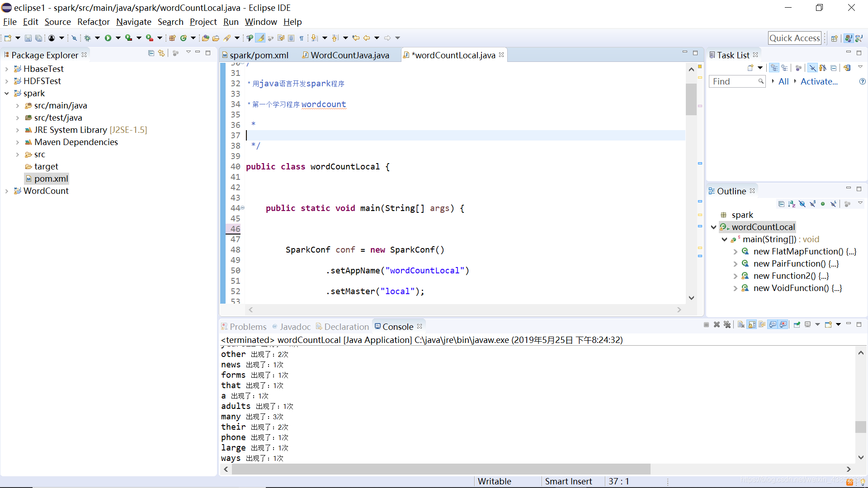868x488 pixels.
Task: Click Open Console icon
Action: click(x=828, y=324)
